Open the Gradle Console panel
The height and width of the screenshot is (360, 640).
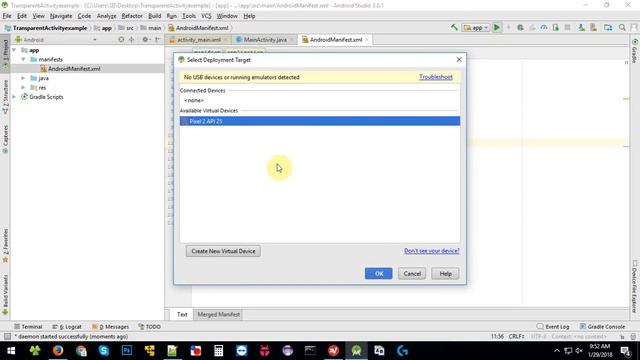point(602,327)
